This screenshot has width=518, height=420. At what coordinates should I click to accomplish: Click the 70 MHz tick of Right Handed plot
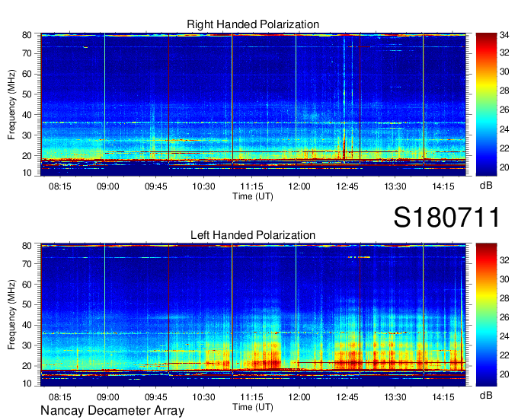coord(27,53)
